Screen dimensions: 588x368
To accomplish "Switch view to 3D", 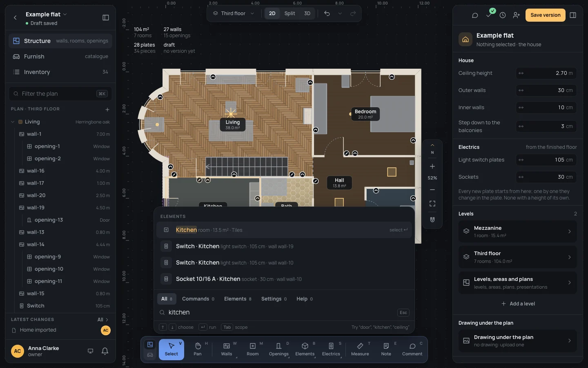I will (x=307, y=13).
